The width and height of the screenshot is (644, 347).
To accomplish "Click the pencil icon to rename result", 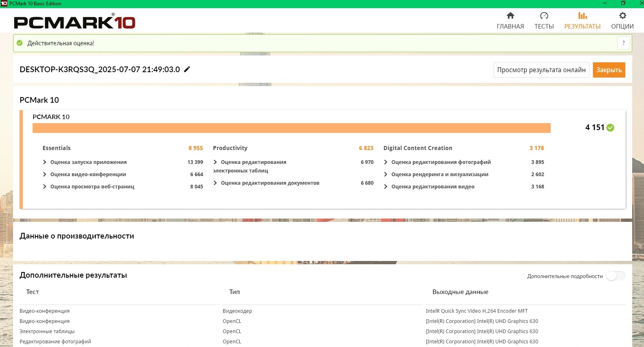I will coord(187,69).
